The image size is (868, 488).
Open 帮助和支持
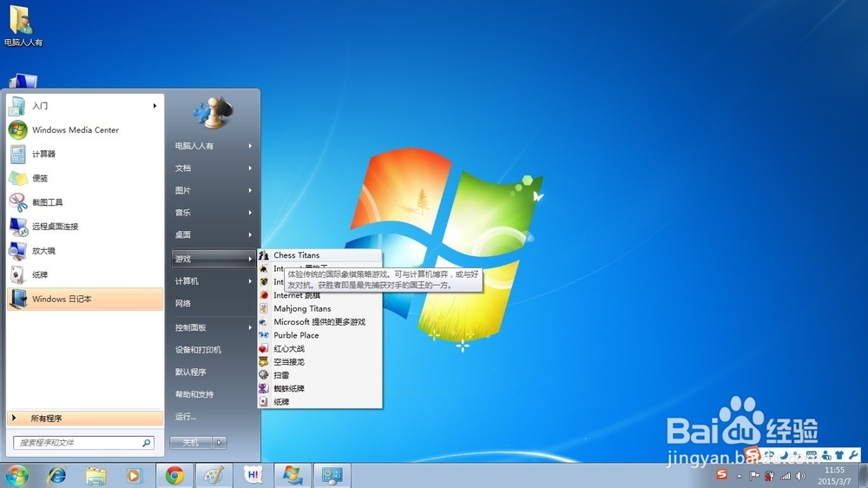pos(214,394)
